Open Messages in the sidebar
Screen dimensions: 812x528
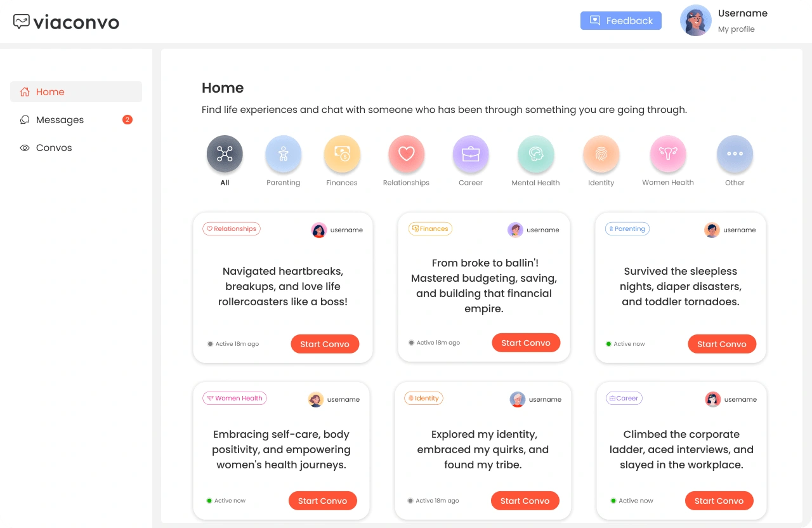(60, 120)
